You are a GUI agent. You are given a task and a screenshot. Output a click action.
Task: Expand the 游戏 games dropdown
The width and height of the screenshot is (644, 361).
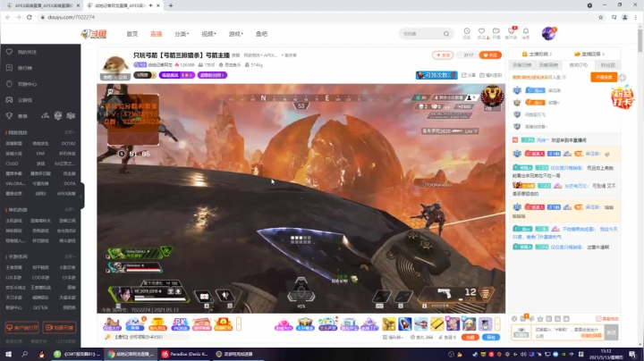236,34
